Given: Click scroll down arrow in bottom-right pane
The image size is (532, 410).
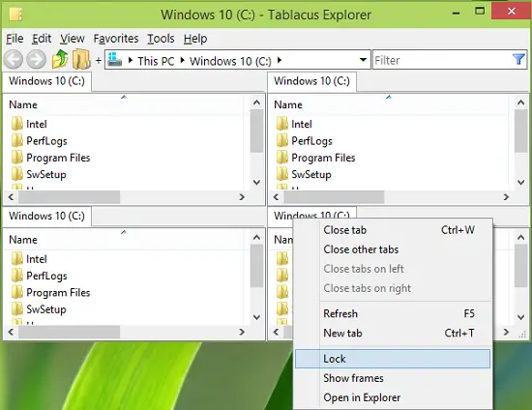Looking at the screenshot, I should 521,317.
